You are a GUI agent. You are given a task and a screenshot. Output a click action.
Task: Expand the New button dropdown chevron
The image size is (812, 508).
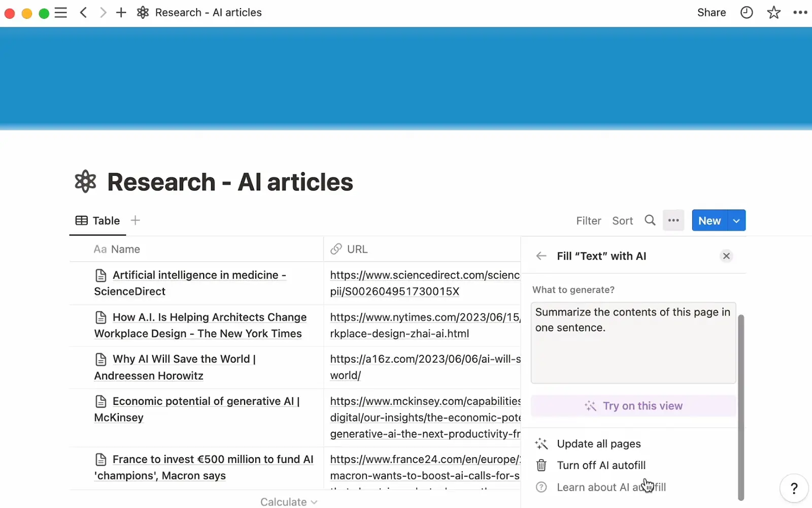pyautogui.click(x=736, y=220)
